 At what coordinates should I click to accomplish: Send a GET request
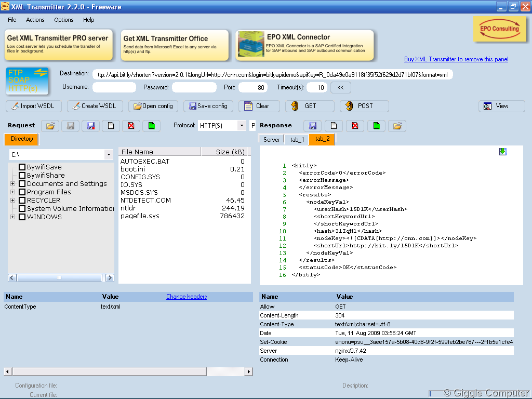[x=310, y=106]
